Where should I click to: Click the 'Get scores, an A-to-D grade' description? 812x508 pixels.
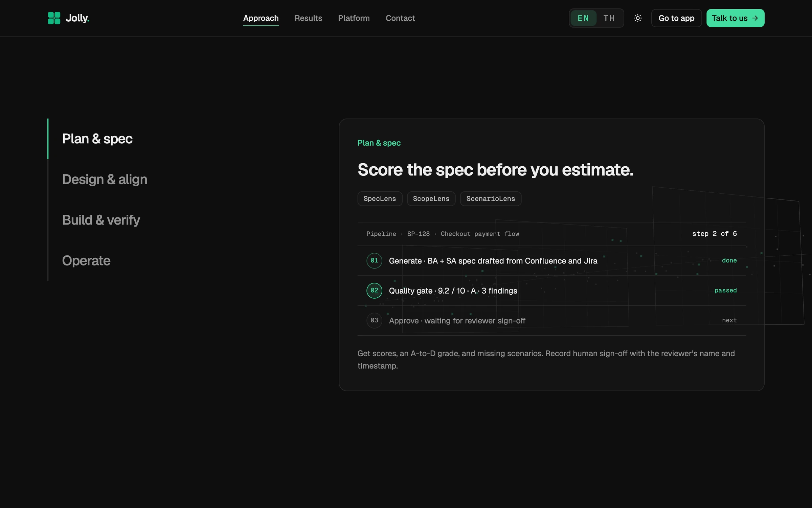point(546,359)
